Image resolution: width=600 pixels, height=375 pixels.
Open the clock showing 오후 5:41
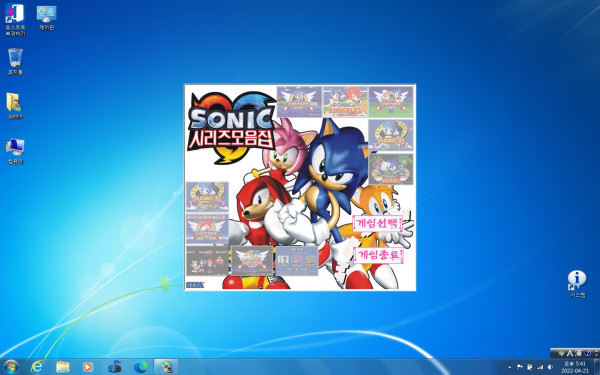pyautogui.click(x=575, y=367)
